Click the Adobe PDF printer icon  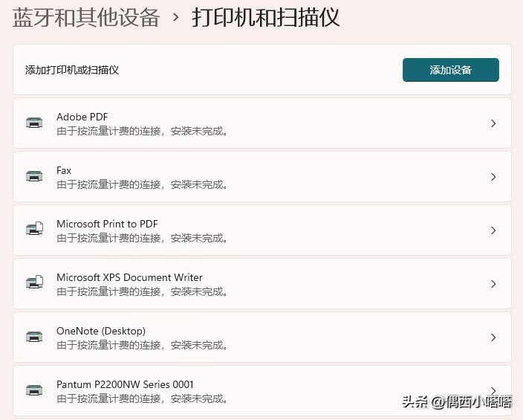[x=34, y=123]
